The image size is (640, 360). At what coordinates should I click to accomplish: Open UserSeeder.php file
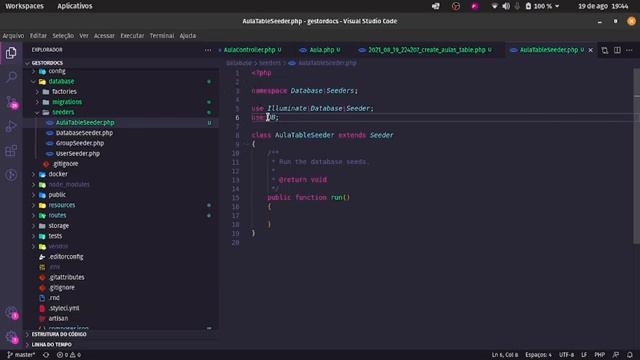78,154
